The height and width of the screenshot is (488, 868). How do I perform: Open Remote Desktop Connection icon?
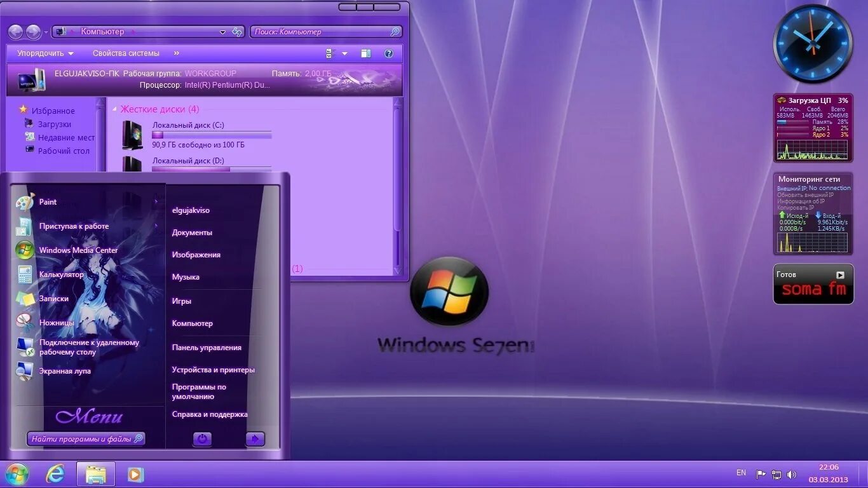pos(24,347)
